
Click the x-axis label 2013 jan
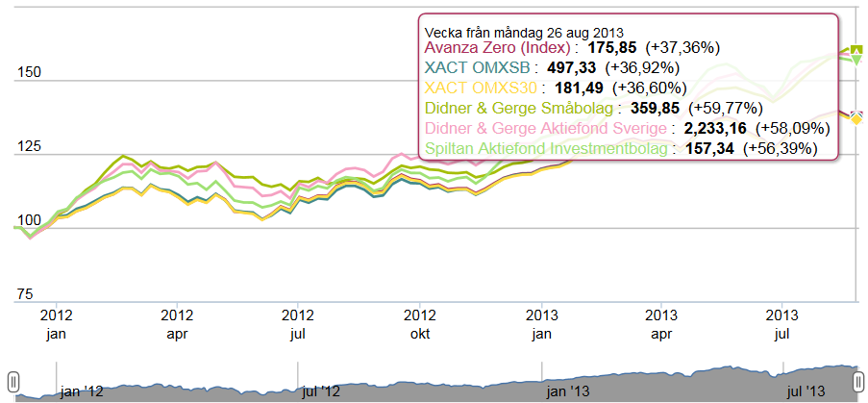click(541, 325)
